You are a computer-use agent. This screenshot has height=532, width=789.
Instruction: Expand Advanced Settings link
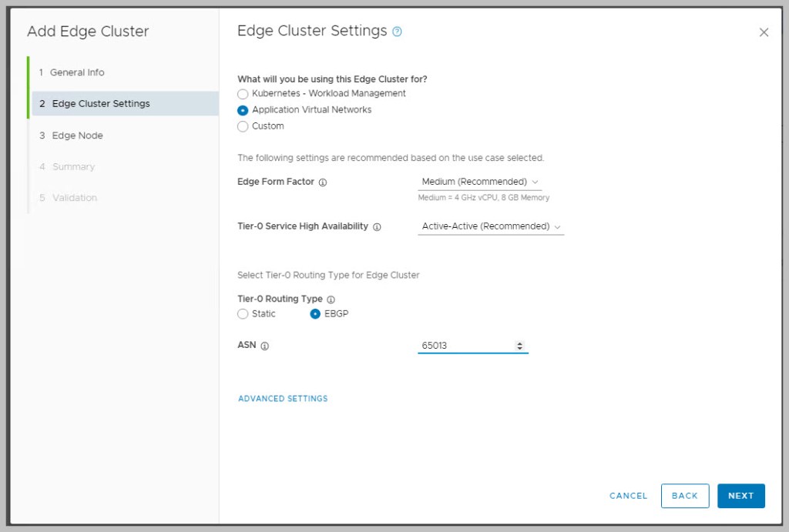pyautogui.click(x=283, y=399)
